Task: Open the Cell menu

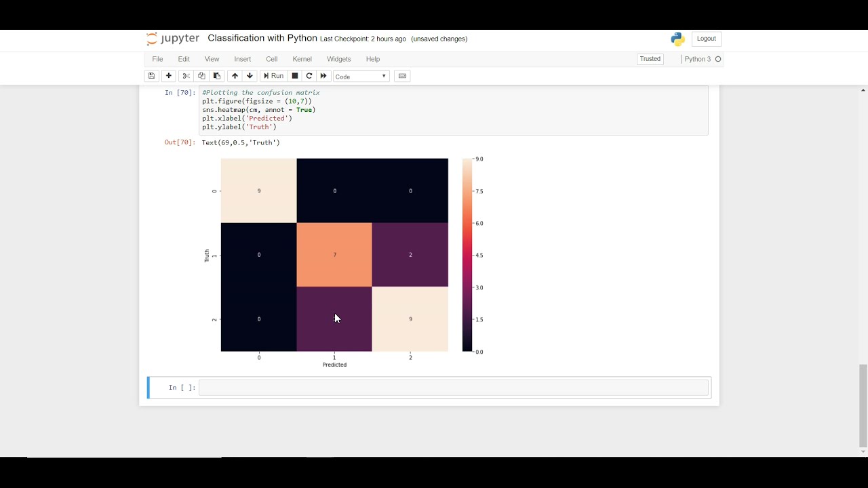Action: (271, 59)
